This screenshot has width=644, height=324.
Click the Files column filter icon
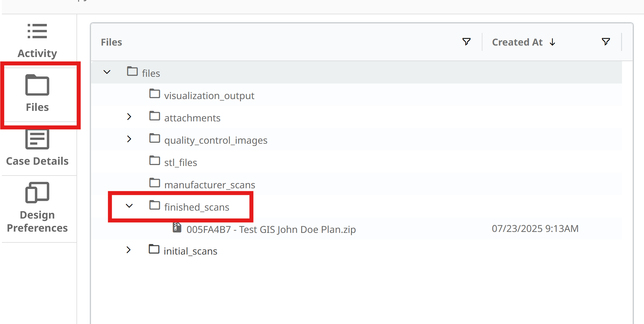tap(466, 42)
